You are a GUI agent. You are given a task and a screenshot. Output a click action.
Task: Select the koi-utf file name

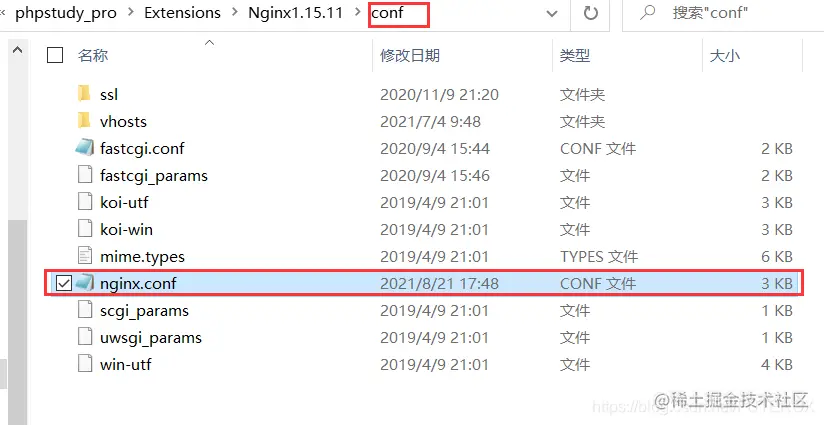coord(124,202)
